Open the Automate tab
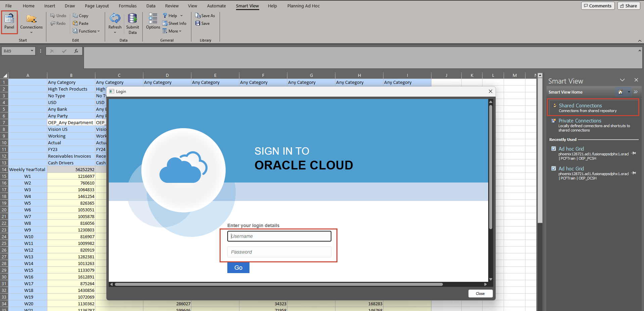Screen dimensions: 644x311 pos(217,6)
